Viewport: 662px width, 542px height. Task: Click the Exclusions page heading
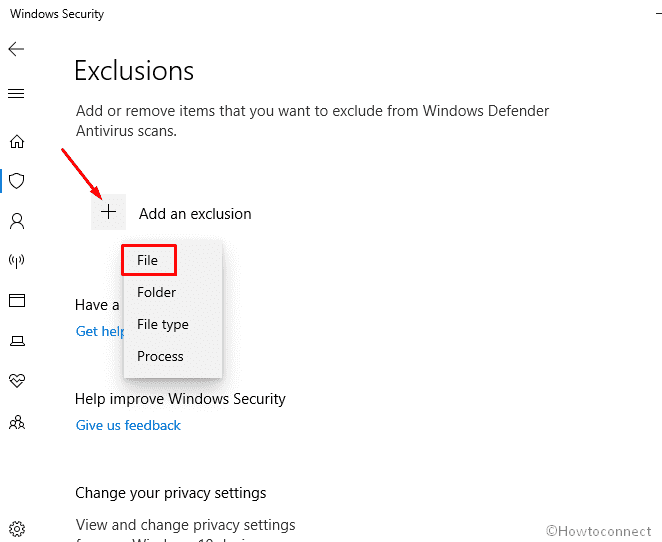tap(134, 70)
